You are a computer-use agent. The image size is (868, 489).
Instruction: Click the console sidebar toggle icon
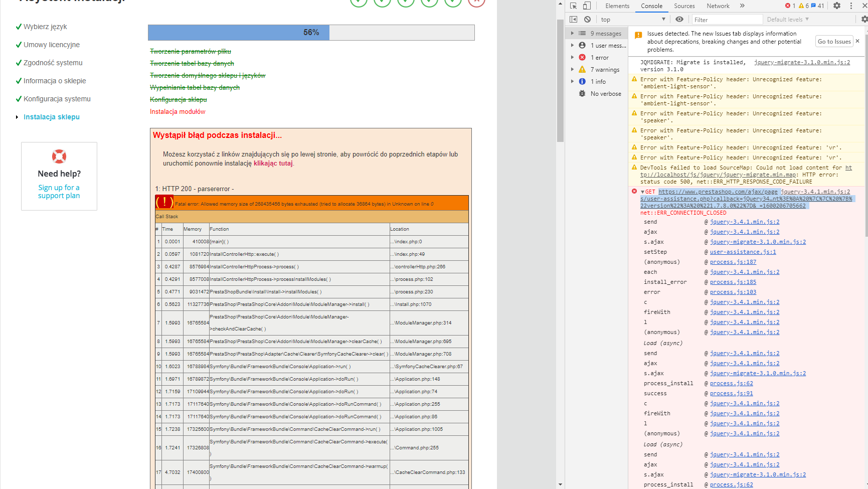(574, 19)
